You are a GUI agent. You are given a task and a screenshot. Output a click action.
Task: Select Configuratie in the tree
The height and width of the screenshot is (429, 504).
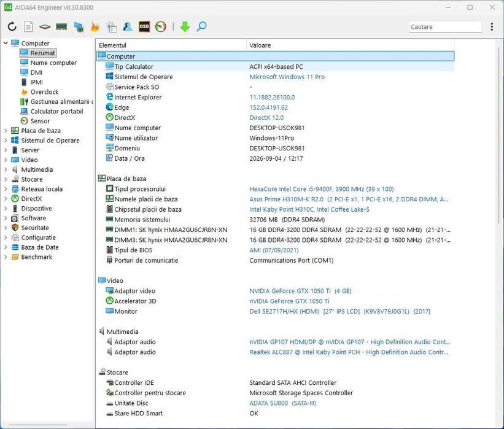coord(38,238)
